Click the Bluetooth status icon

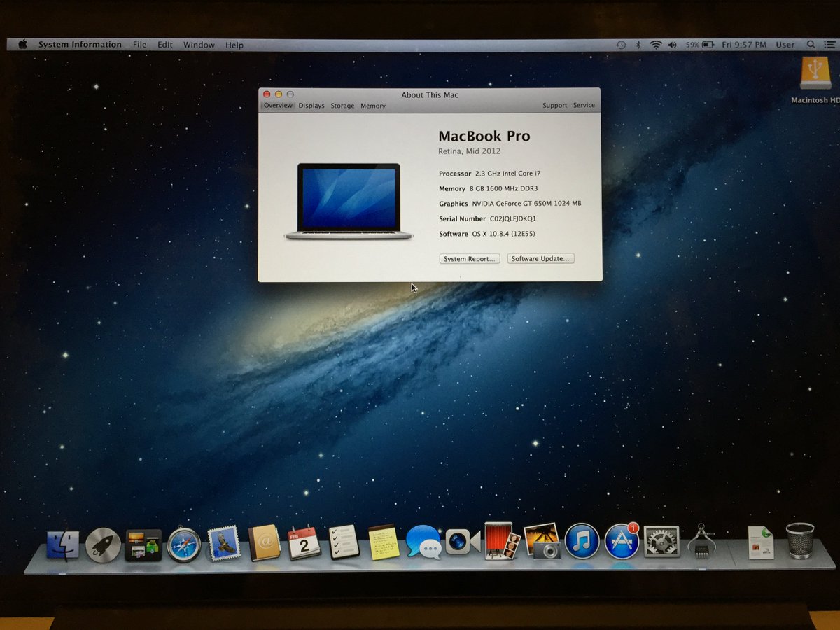click(x=638, y=45)
